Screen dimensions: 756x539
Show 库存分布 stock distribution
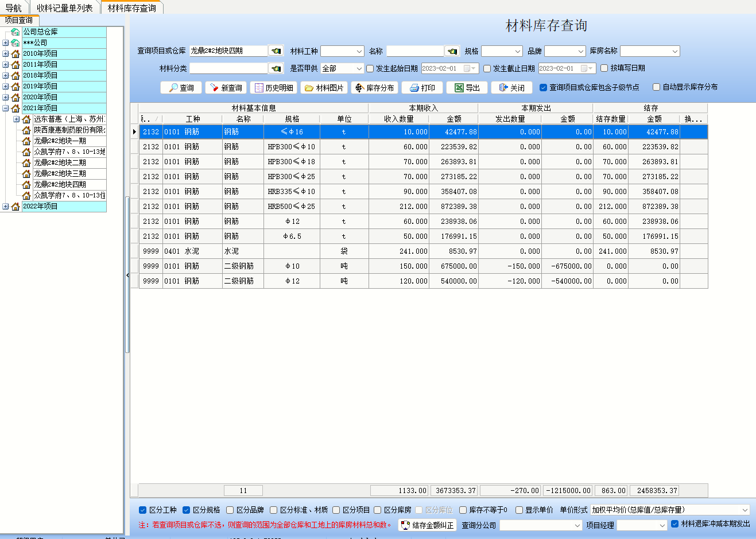coord(374,88)
